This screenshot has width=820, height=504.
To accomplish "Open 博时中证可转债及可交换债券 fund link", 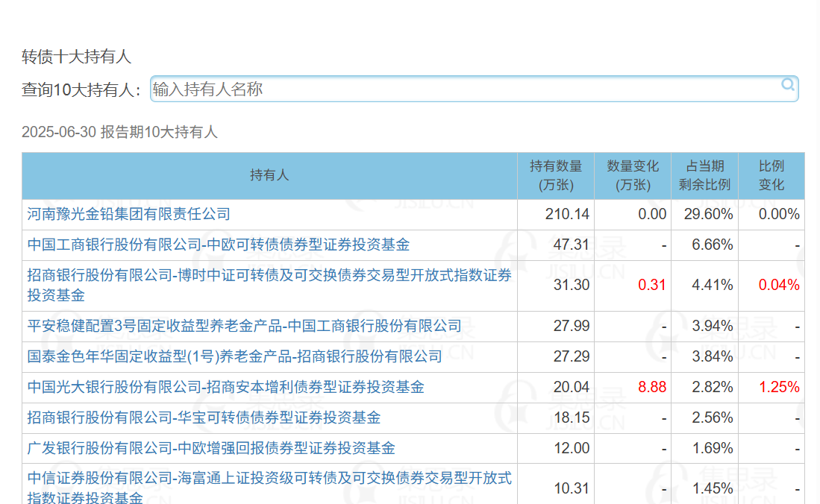I will pyautogui.click(x=269, y=286).
